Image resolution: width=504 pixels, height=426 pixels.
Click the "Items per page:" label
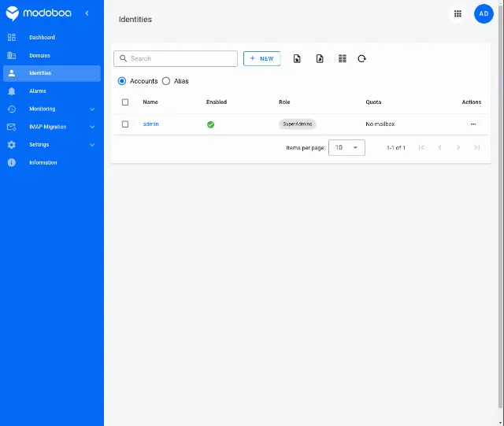point(306,148)
